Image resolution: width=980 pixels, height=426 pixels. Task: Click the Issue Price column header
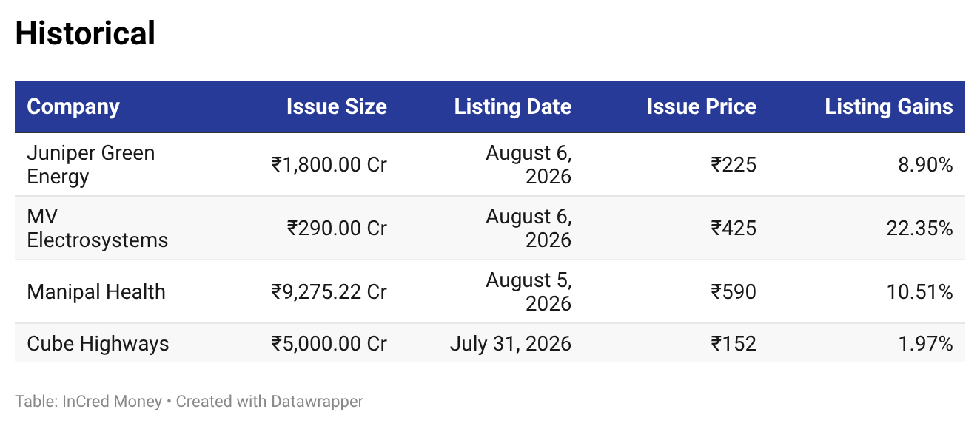pyautogui.click(x=702, y=106)
